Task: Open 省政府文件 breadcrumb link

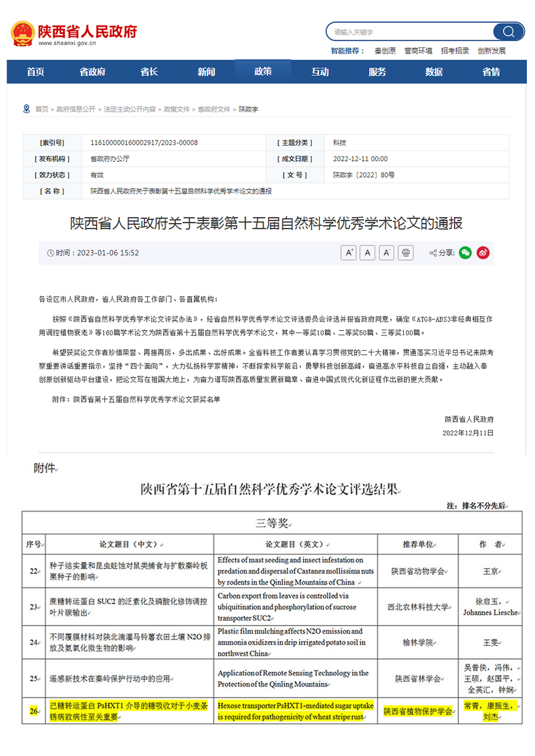Action: (x=214, y=110)
